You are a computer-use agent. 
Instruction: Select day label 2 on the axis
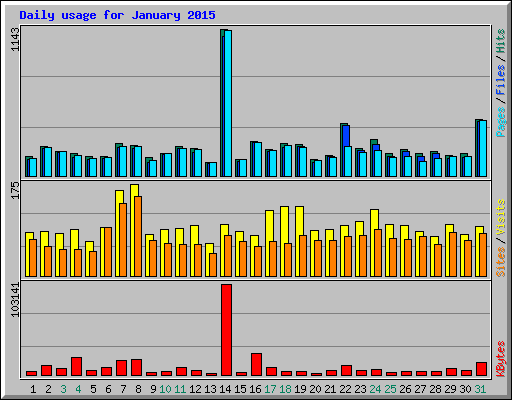coord(48,389)
